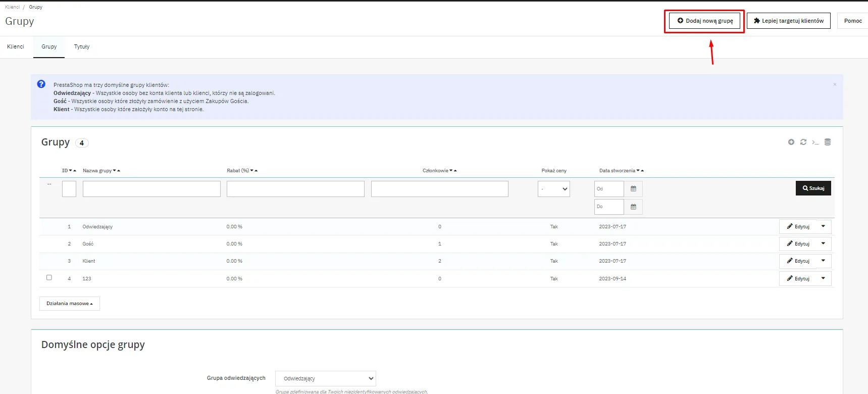Click the Dodaj nową grupę button
Viewport: 868px width, 394px height.
(704, 21)
